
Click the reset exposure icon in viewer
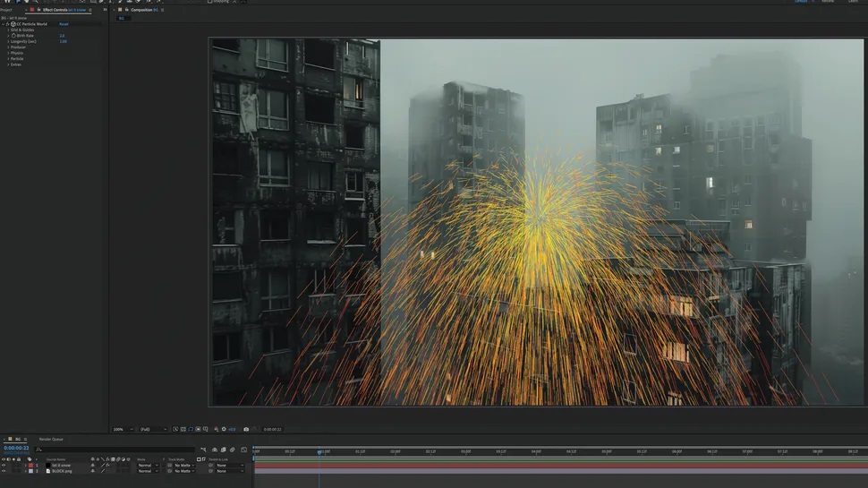[224, 429]
